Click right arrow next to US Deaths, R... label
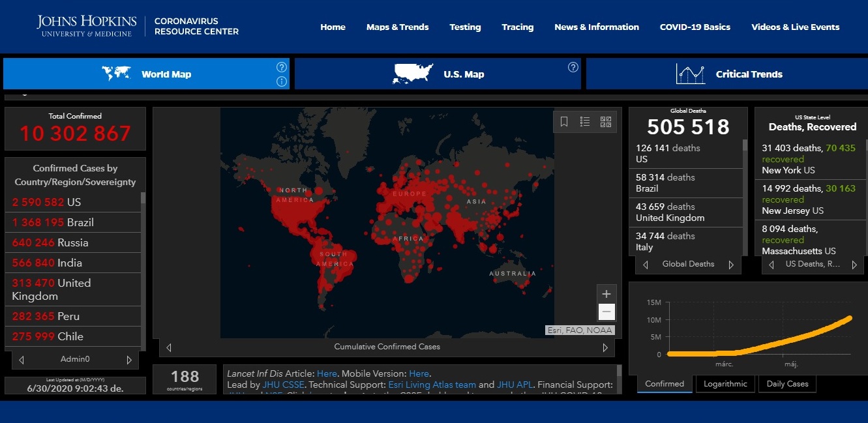Image resolution: width=868 pixels, height=423 pixels. point(854,265)
